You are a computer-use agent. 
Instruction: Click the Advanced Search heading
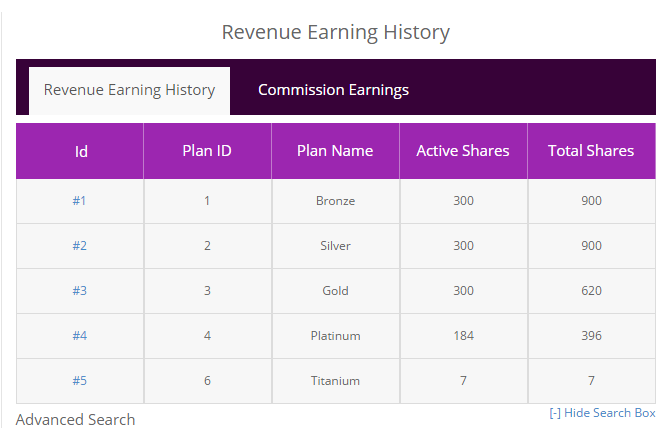tap(76, 419)
